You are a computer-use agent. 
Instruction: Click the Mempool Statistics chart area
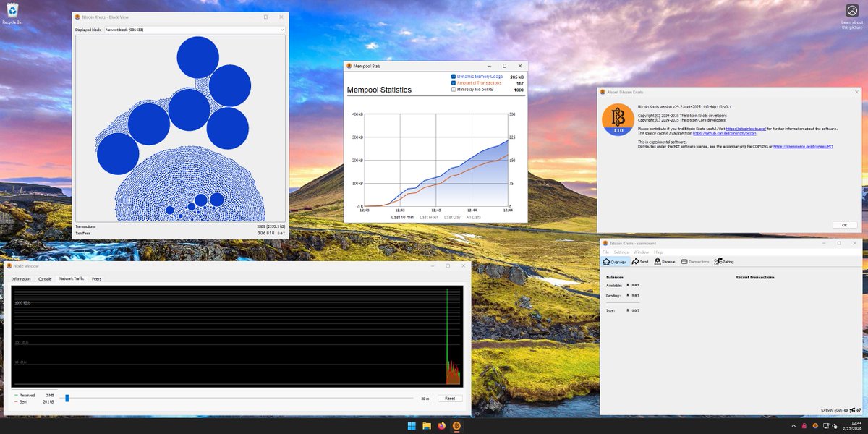point(436,161)
